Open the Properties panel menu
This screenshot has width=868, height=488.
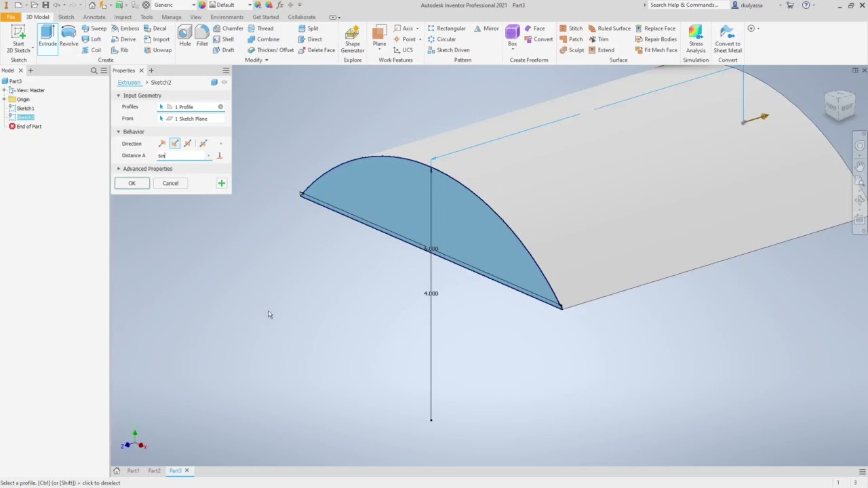coord(226,70)
